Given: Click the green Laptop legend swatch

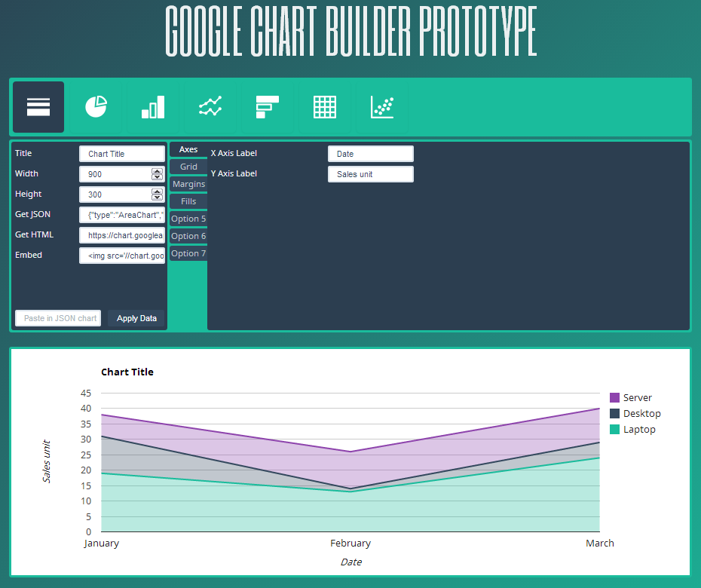Looking at the screenshot, I should click(x=615, y=429).
